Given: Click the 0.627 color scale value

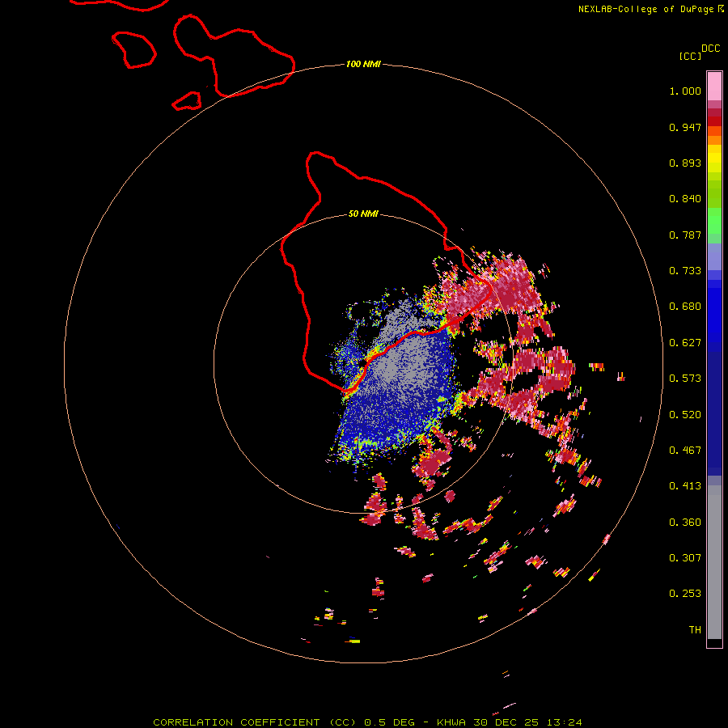Looking at the screenshot, I should pos(685,343).
